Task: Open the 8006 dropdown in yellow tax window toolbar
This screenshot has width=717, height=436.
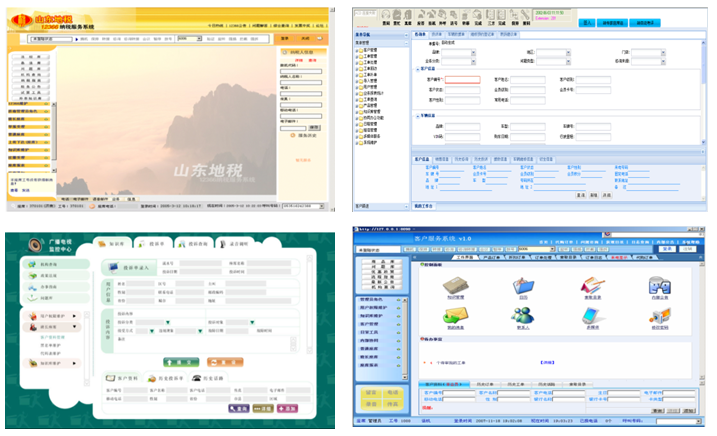Action: click(199, 39)
